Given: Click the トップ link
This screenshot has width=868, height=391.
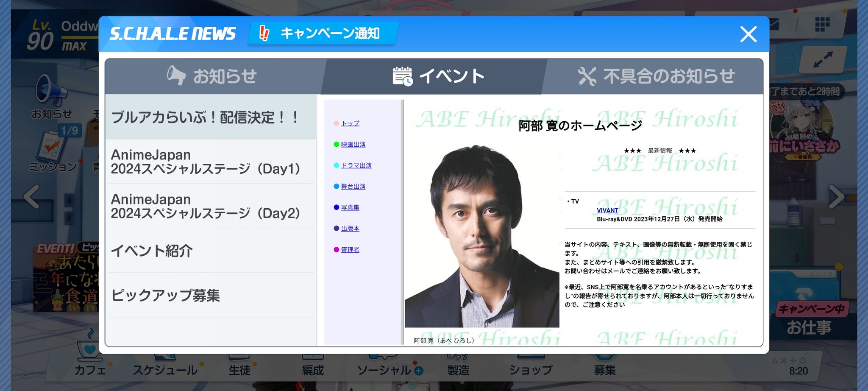Looking at the screenshot, I should click(x=350, y=123).
